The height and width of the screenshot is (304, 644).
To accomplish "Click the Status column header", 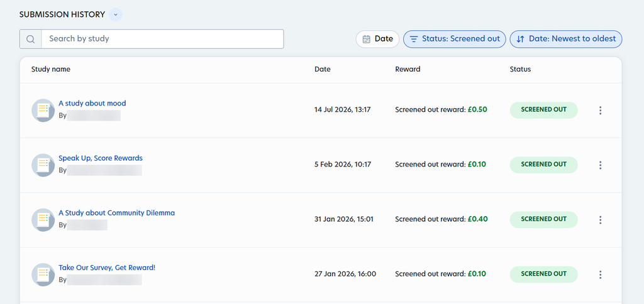I will coord(520,69).
